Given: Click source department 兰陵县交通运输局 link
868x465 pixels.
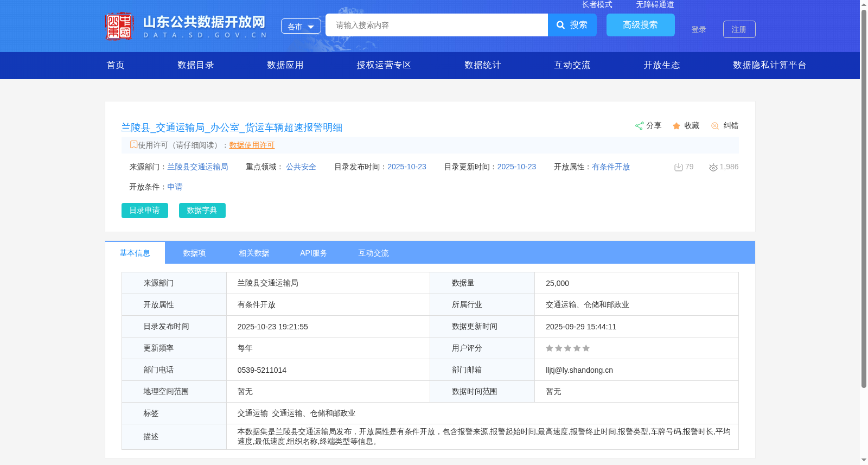Looking at the screenshot, I should point(197,167).
